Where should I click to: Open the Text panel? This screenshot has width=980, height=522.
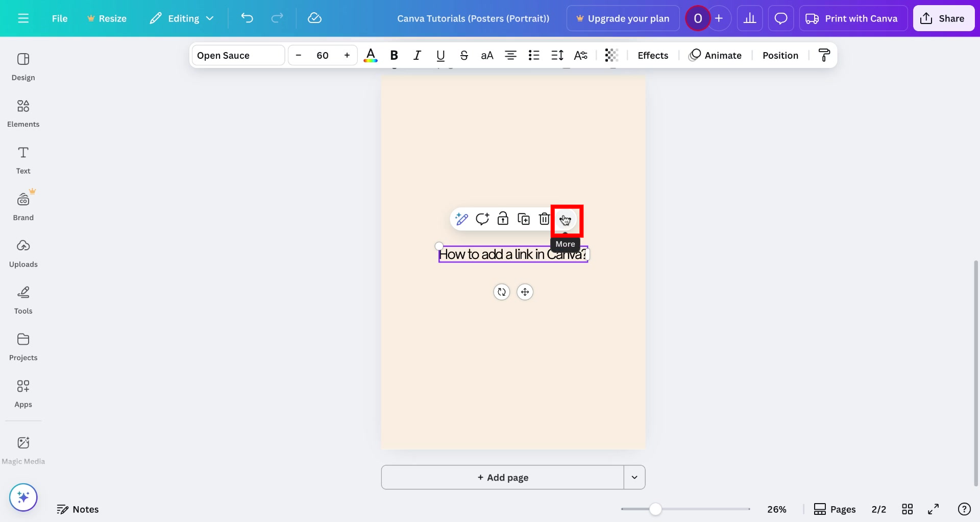23,159
